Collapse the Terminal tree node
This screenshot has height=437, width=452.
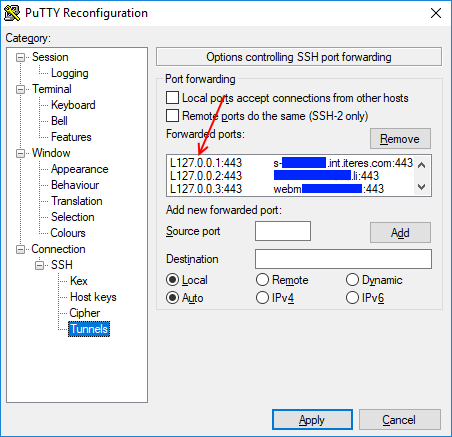pyautogui.click(x=21, y=90)
